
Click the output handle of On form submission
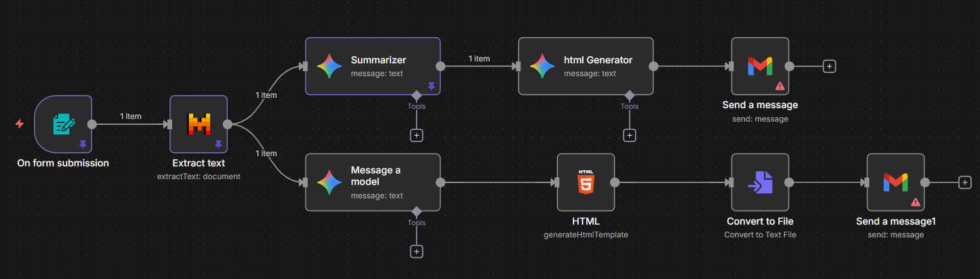coord(92,124)
